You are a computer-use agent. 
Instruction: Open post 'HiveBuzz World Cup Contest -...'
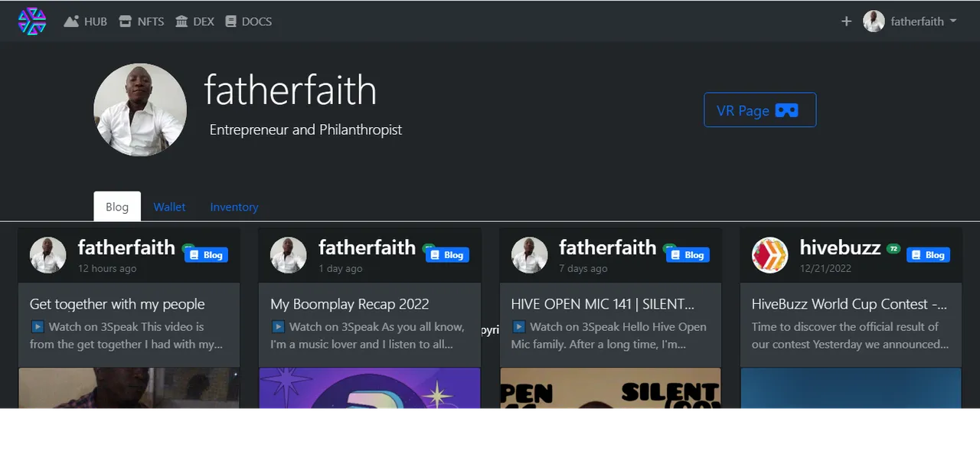[x=850, y=304]
